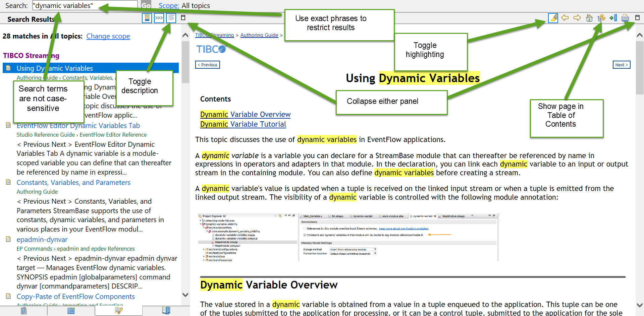Click the TIBCO logo in the page

(211, 49)
